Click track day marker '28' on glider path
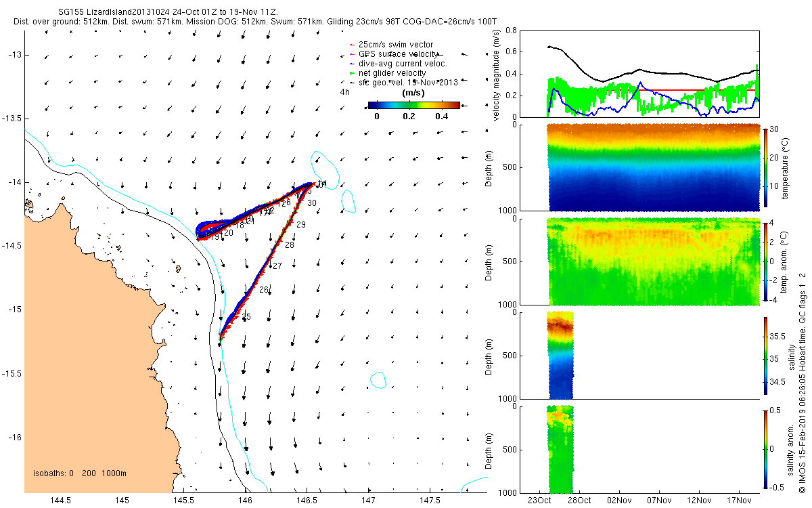812x508 pixels. coord(290,245)
